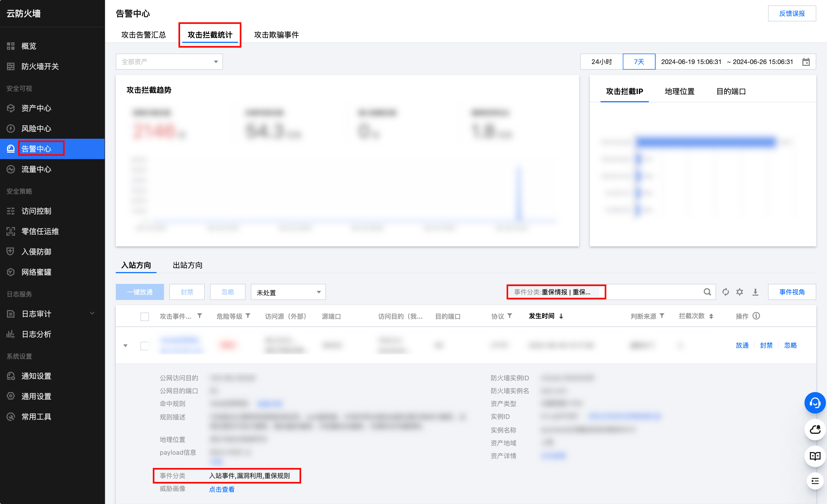Select the 攻击拦截IP tab

coord(624,91)
